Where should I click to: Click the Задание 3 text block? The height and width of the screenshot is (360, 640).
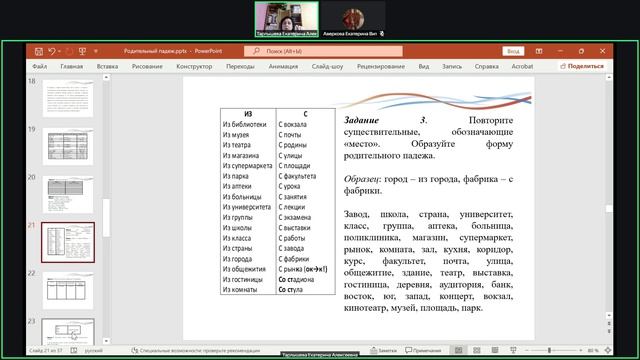point(428,138)
